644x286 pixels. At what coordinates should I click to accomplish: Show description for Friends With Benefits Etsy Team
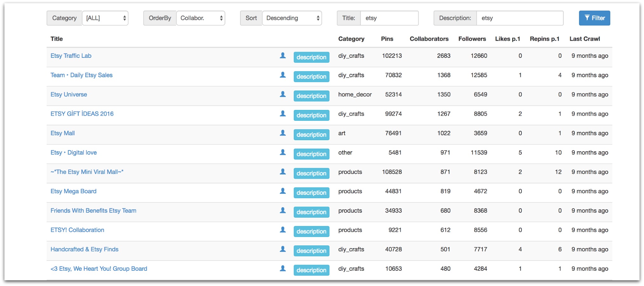tap(311, 212)
